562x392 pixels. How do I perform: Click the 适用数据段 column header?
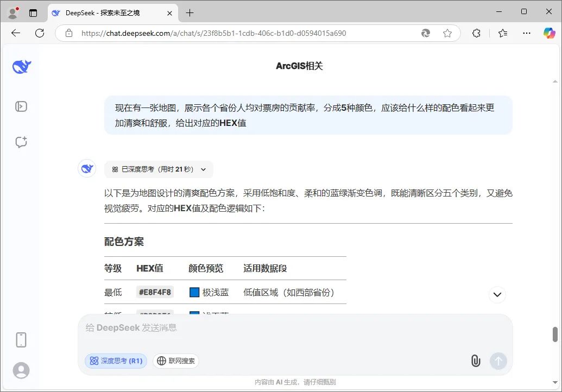[x=265, y=268]
